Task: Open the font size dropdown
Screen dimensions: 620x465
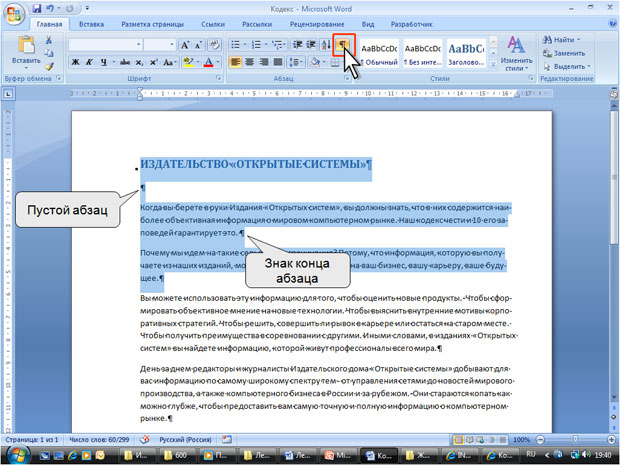Action: [172, 45]
